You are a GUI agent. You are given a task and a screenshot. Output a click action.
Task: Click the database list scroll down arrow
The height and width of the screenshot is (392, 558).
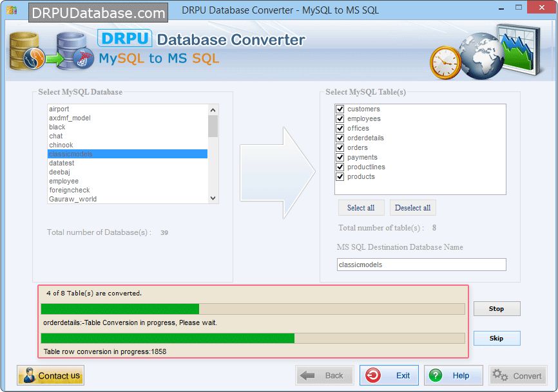[x=213, y=198]
